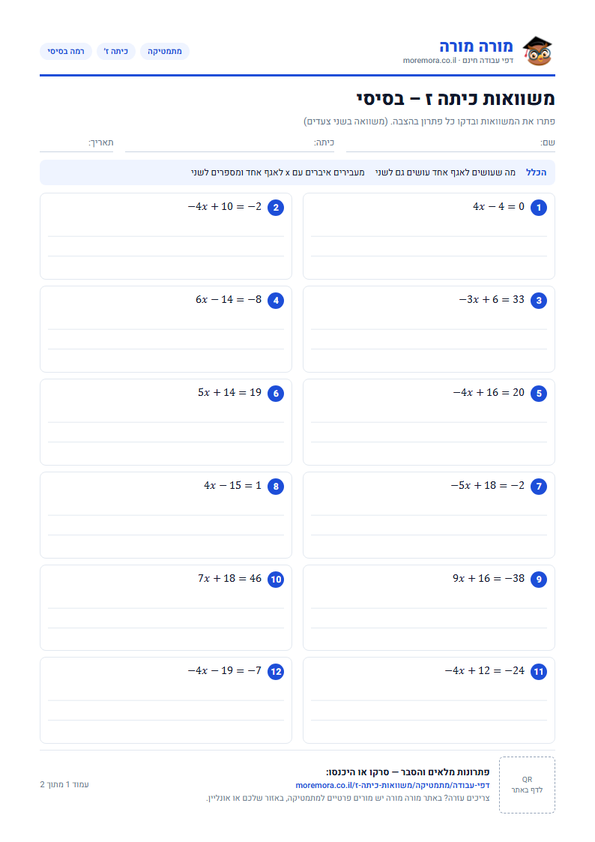The image size is (595, 842).
Task: Click the equation 7x + 18 = 46
Action: [x=229, y=578]
